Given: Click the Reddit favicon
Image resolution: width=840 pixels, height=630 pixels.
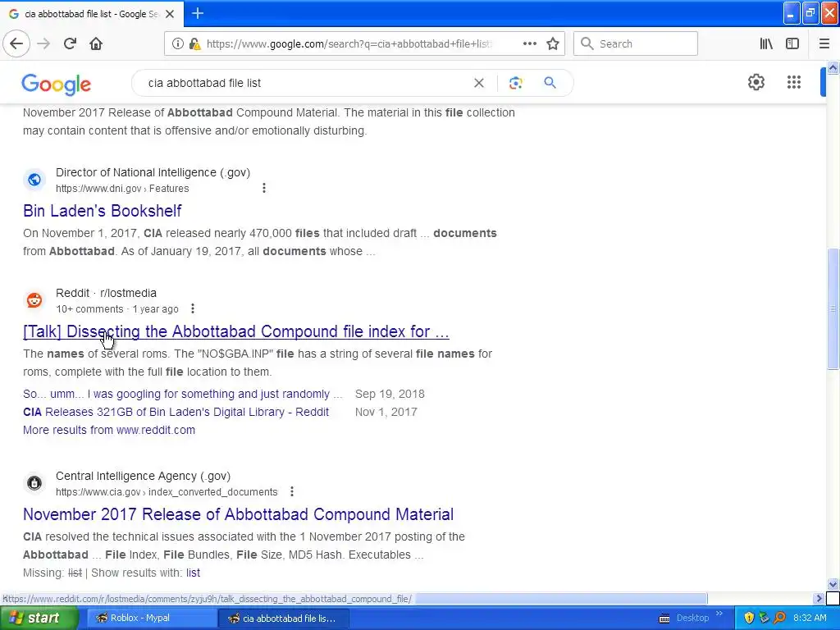Looking at the screenshot, I should point(34,300).
